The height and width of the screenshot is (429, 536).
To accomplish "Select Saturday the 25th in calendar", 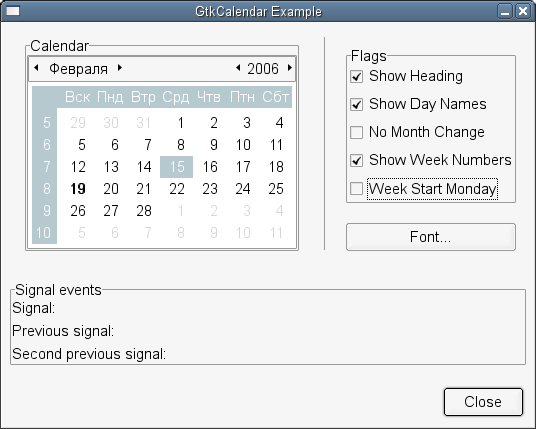I will [276, 189].
